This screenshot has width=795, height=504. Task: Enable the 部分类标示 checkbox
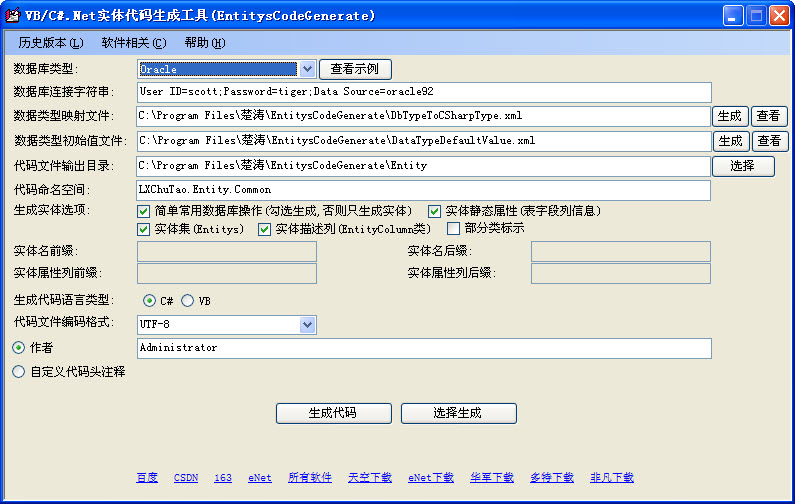(453, 229)
